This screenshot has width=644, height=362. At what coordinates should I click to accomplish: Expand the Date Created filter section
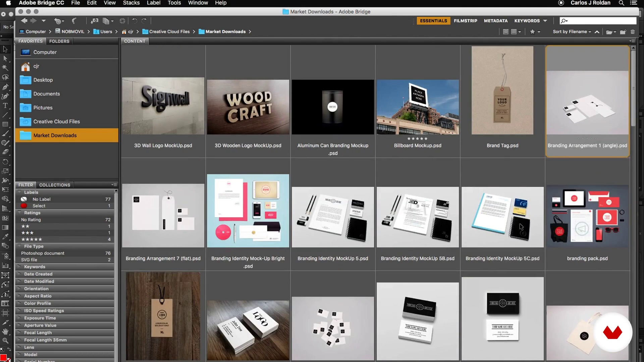point(20,274)
